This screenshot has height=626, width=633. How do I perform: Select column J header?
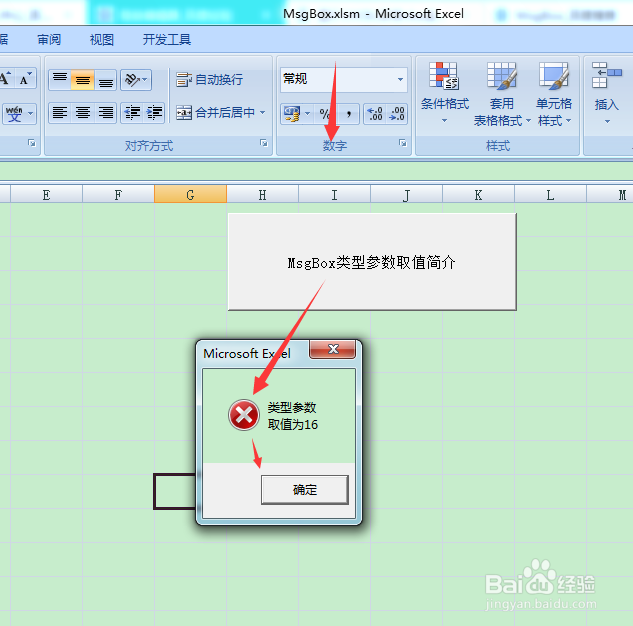pos(406,195)
